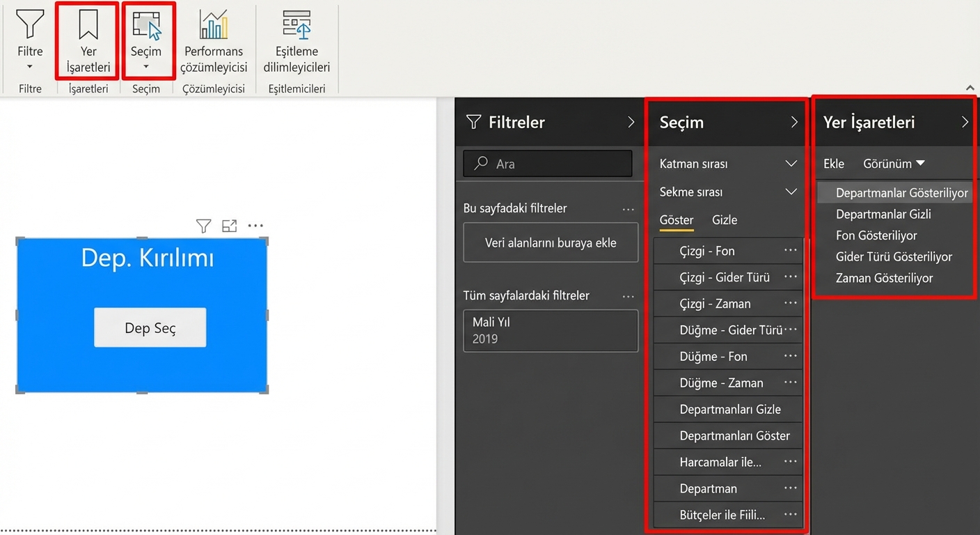
Task: Expand the Katman sırası section
Action: pos(791,164)
